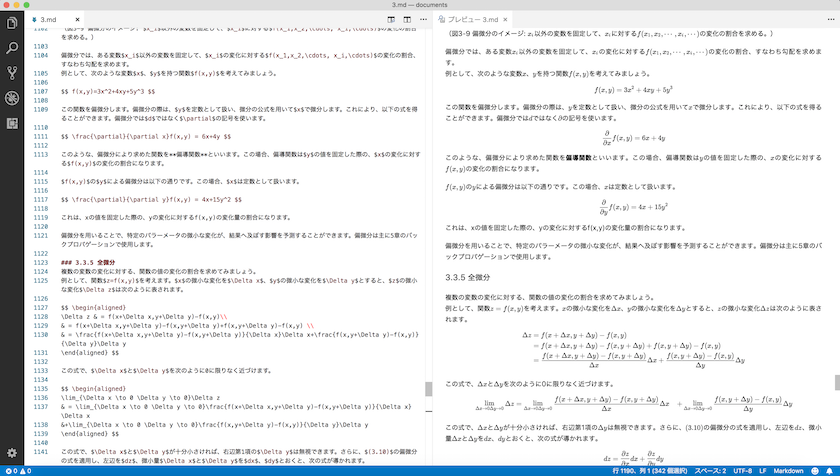Split the editor with split icon
The height and width of the screenshot is (476, 840).
[x=407, y=19]
